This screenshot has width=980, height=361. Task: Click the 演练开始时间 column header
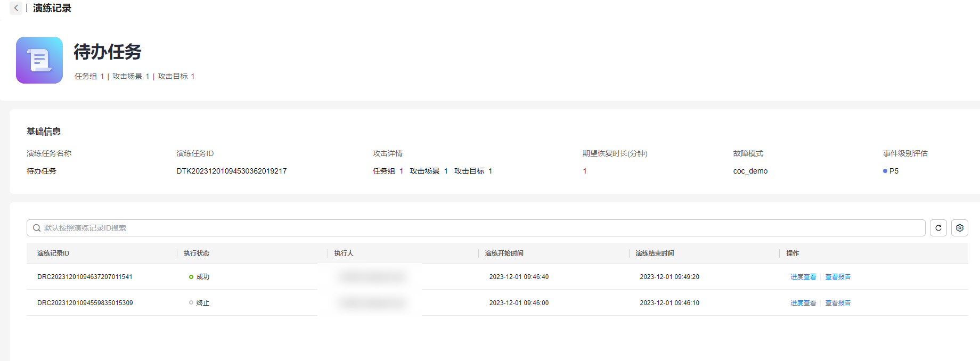click(x=504, y=253)
